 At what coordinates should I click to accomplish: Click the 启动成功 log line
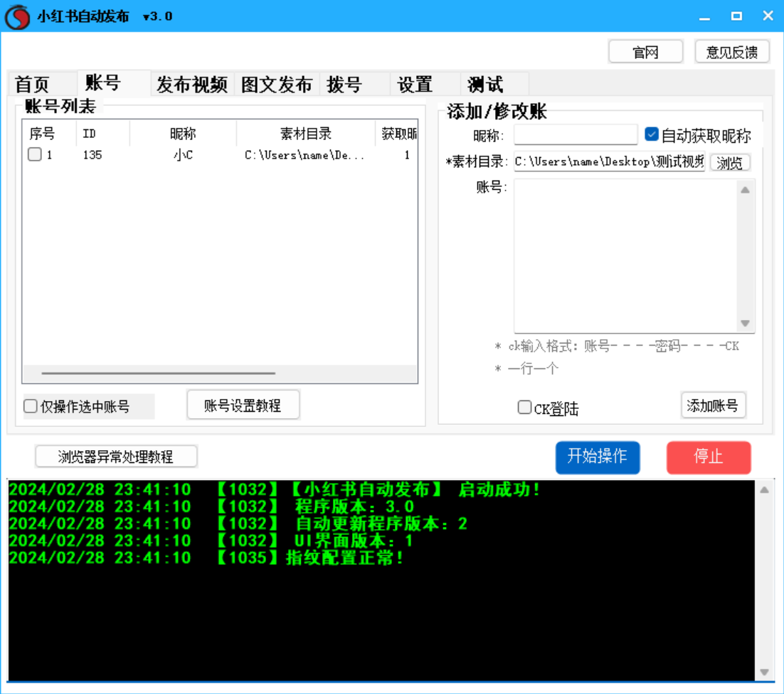pyautogui.click(x=275, y=489)
